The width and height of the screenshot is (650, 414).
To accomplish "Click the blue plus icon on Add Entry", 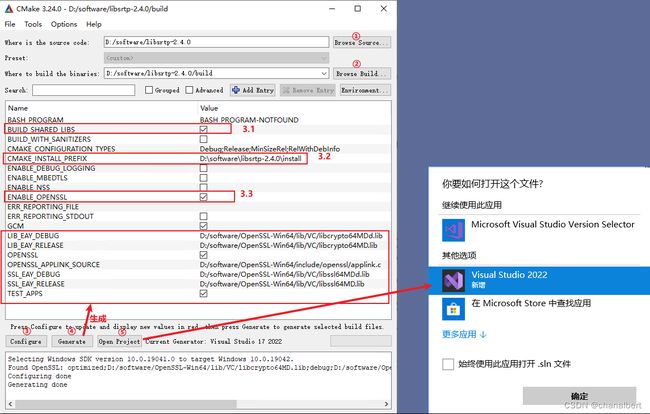I will (236, 90).
